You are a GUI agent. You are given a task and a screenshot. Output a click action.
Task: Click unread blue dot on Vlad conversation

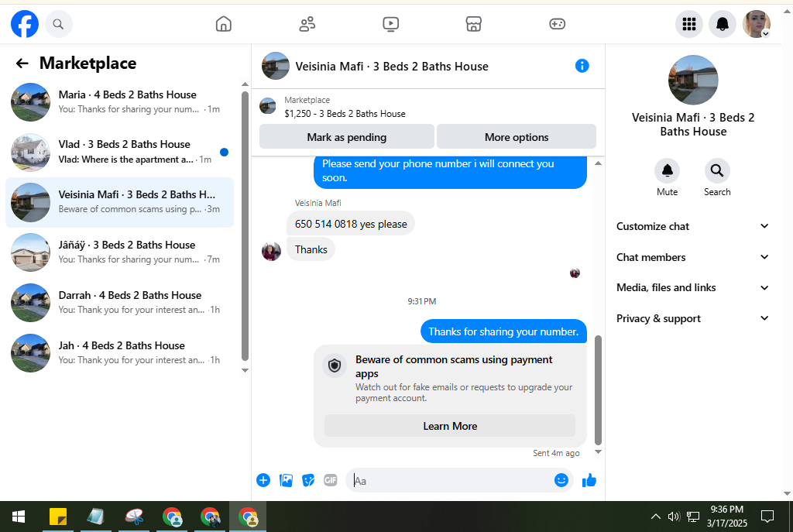click(224, 152)
